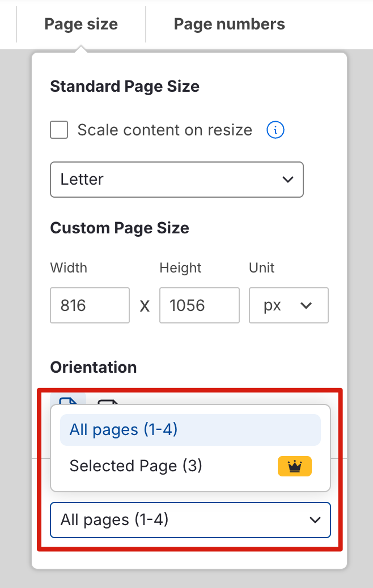
Task: Click the premium crown badge
Action: click(x=295, y=466)
